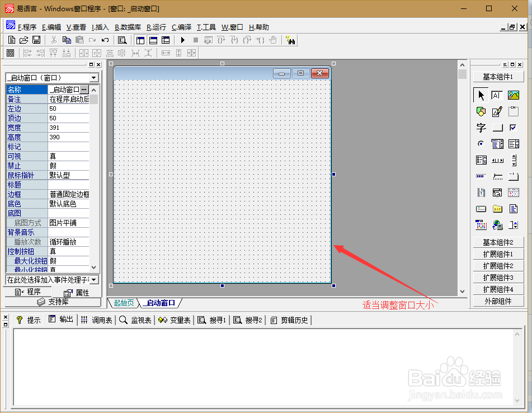532x413 pixels.
Task: Click the 可视 property value 真
Action: point(68,156)
